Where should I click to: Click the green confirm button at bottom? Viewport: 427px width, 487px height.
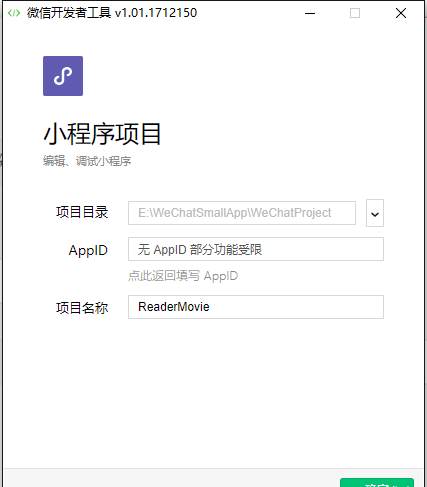377,483
